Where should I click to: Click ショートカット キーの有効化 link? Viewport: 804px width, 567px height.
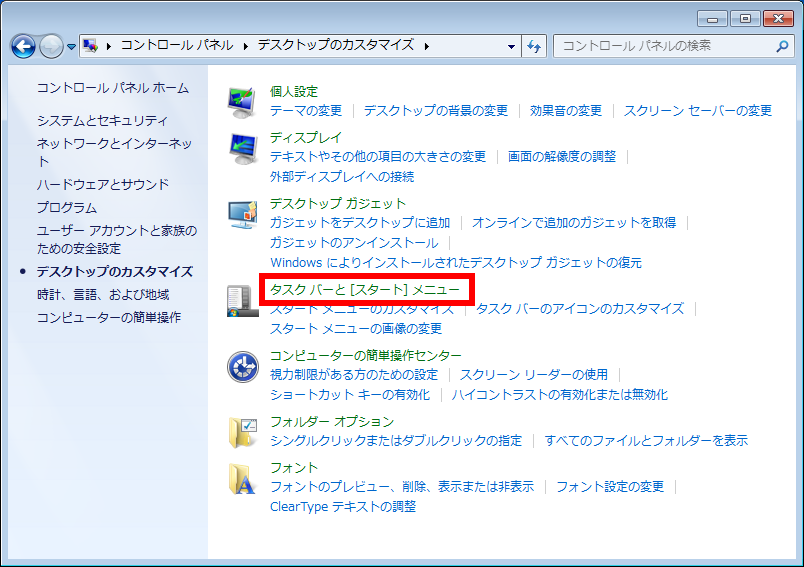coord(350,395)
